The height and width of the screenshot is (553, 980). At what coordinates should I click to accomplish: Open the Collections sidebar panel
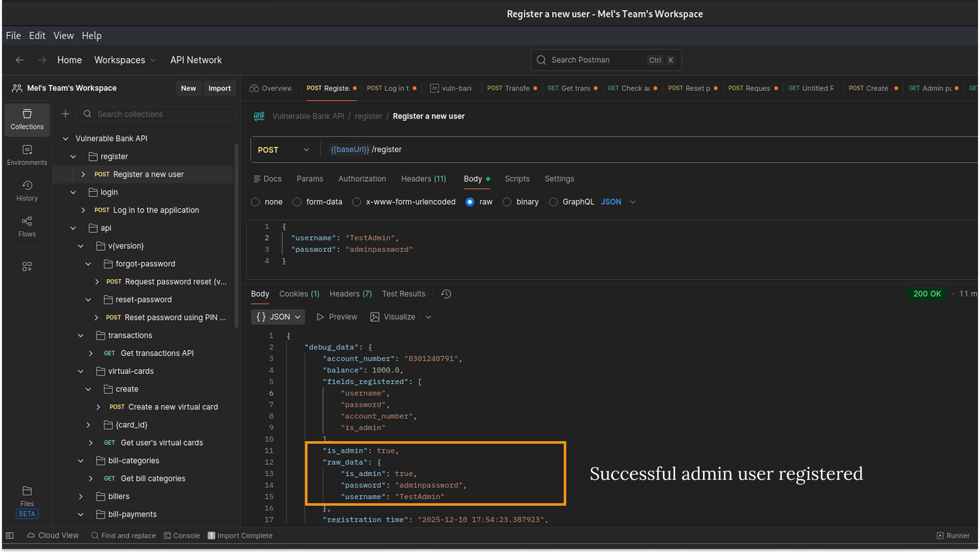27,119
